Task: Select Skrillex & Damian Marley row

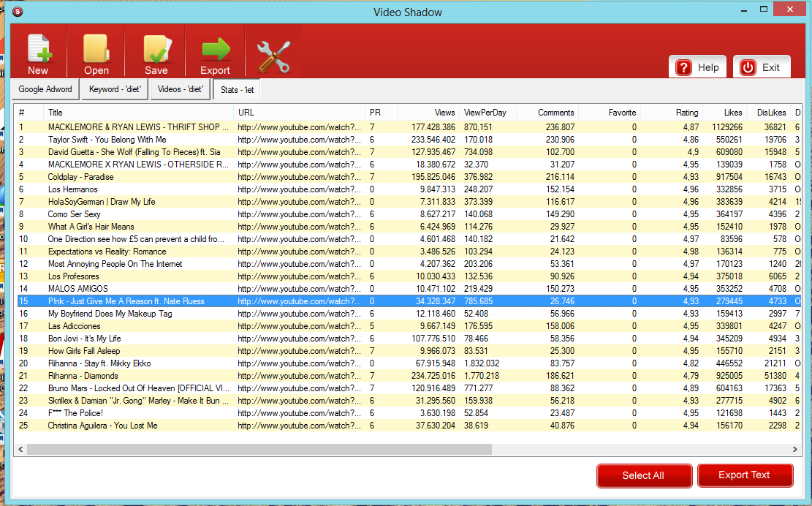Action: click(409, 401)
